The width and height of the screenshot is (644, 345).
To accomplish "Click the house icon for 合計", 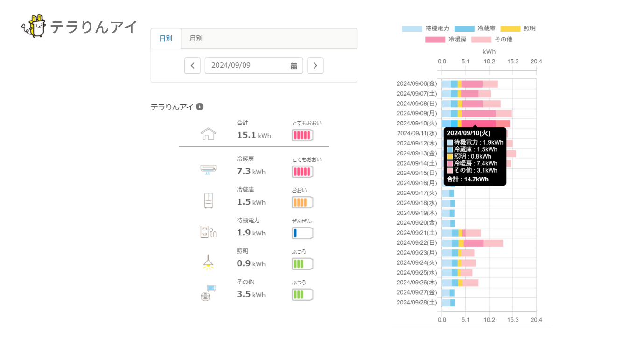I will tap(208, 134).
